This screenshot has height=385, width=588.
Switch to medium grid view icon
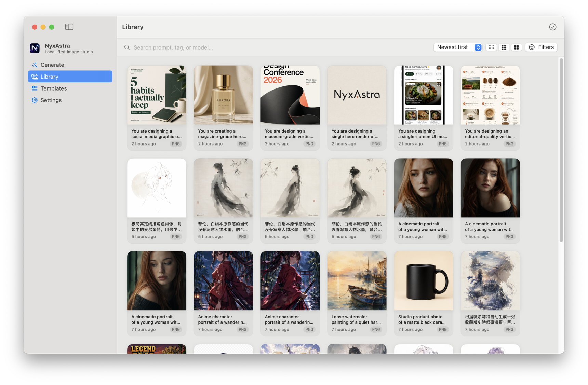click(504, 47)
